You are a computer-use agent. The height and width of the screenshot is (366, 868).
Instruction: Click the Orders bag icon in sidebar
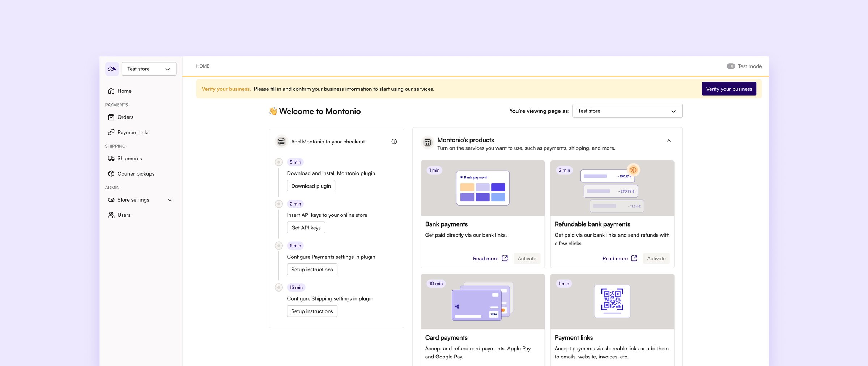[111, 117]
